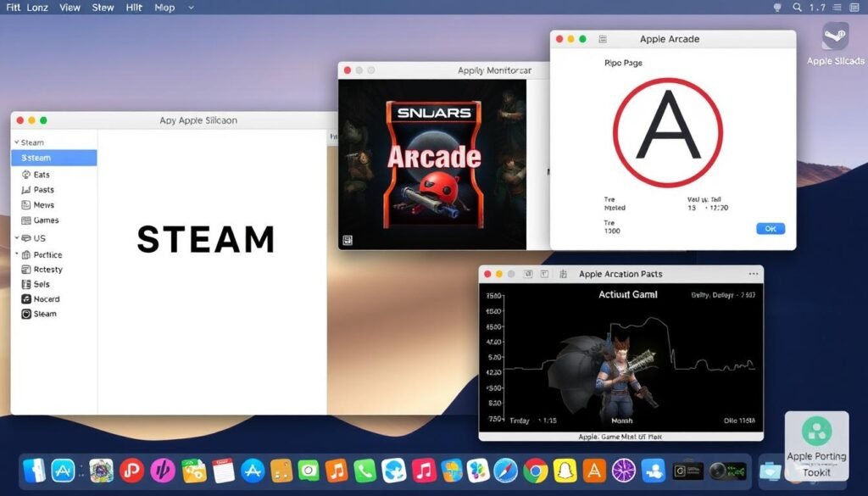Image resolution: width=868 pixels, height=496 pixels.
Task: Open the blue folder in the dock
Action: point(770,471)
